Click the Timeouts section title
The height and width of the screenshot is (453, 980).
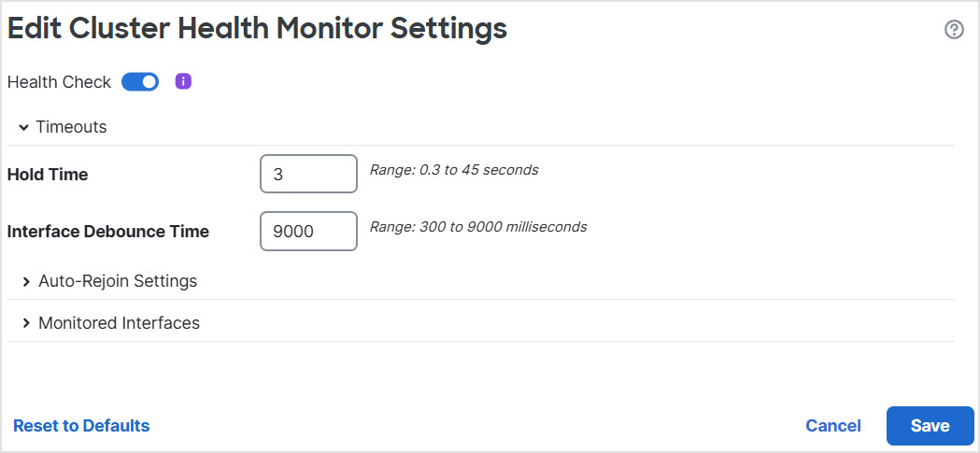[71, 127]
